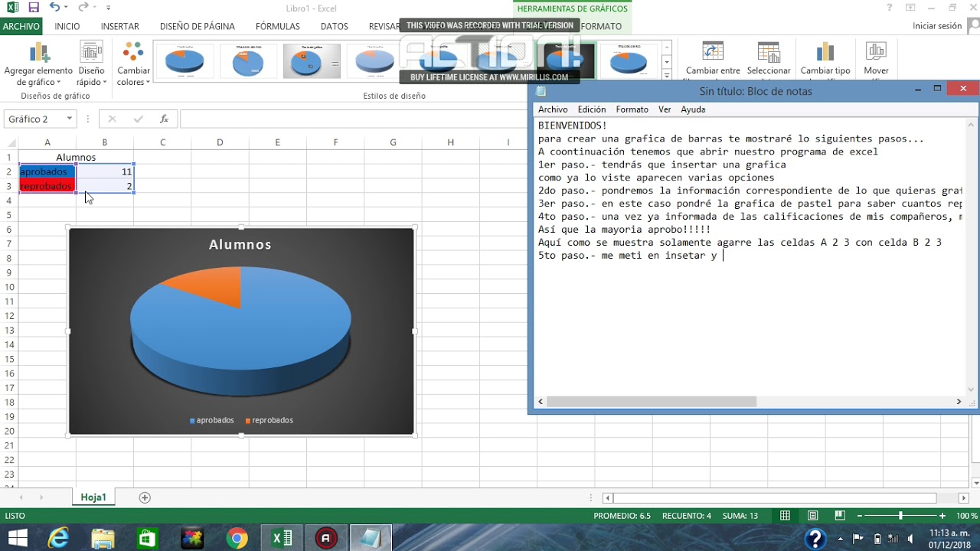Click the Alumnos chart title
This screenshot has width=980, height=551.
[x=240, y=245]
